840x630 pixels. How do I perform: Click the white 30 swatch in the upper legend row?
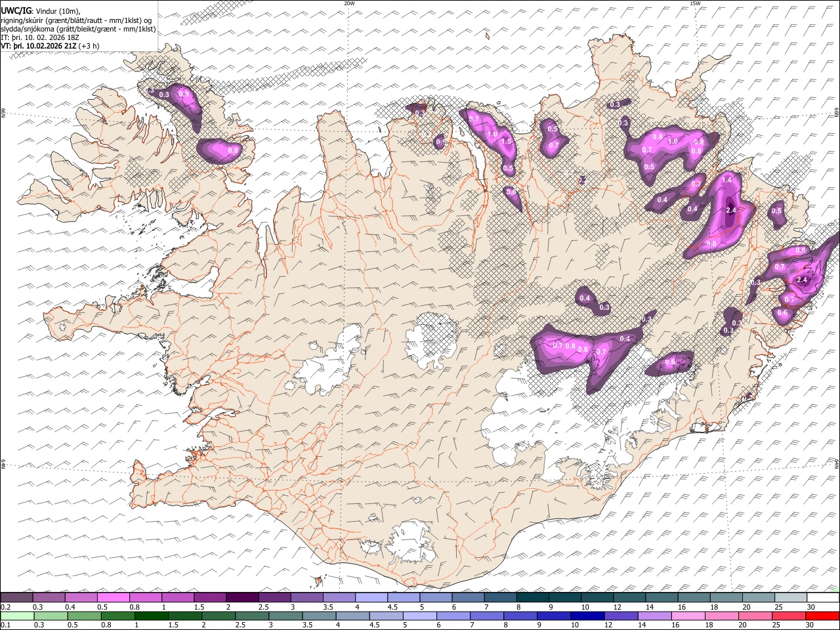pyautogui.click(x=823, y=598)
